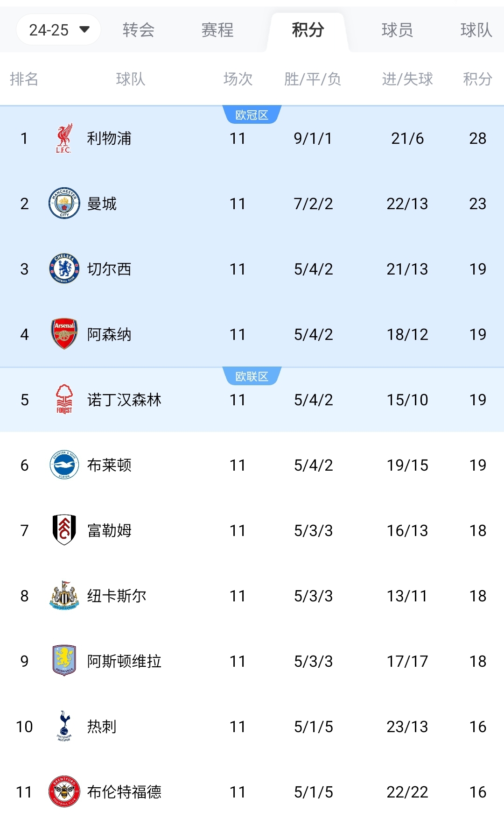Select the 阿斯顿维拉 team name
The image size is (504, 833).
pos(124,661)
